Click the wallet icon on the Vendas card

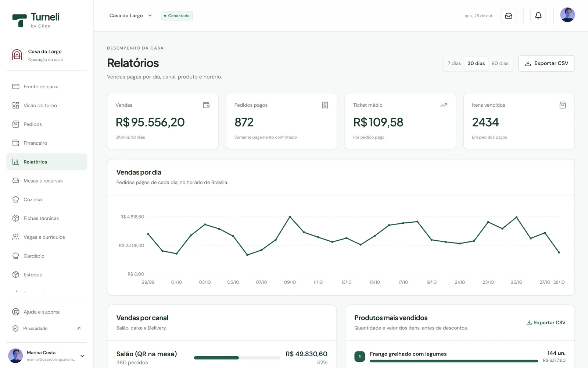(206, 105)
